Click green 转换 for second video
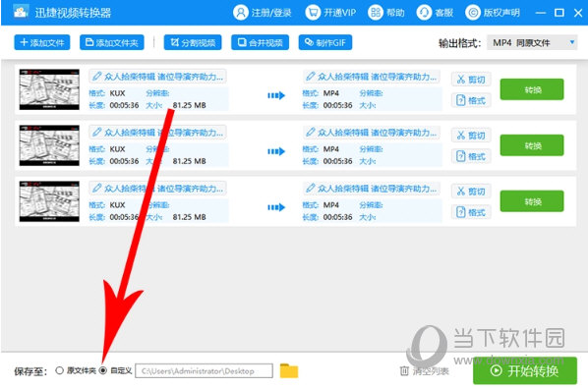Image resolution: width=588 pixels, height=389 pixels. tap(532, 145)
